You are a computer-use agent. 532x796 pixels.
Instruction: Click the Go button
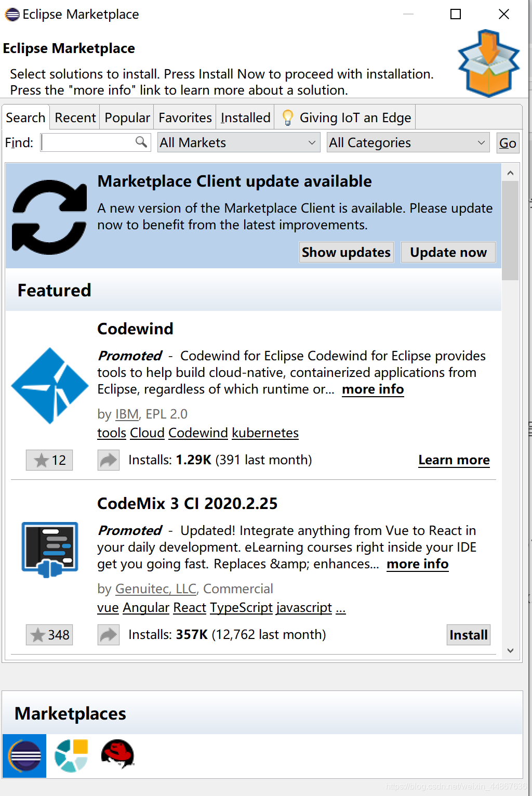(x=508, y=142)
